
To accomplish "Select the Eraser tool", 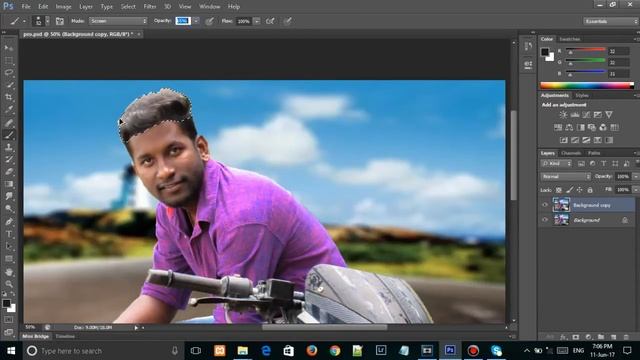I will 9,171.
